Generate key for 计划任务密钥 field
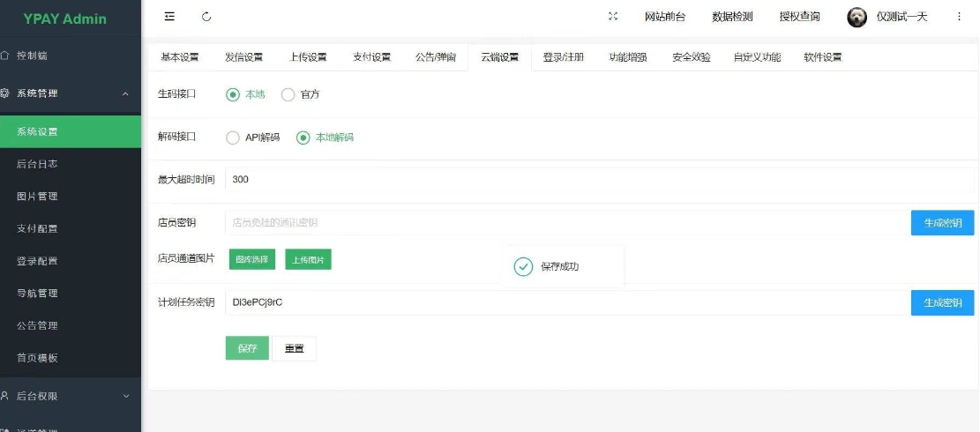 point(942,302)
